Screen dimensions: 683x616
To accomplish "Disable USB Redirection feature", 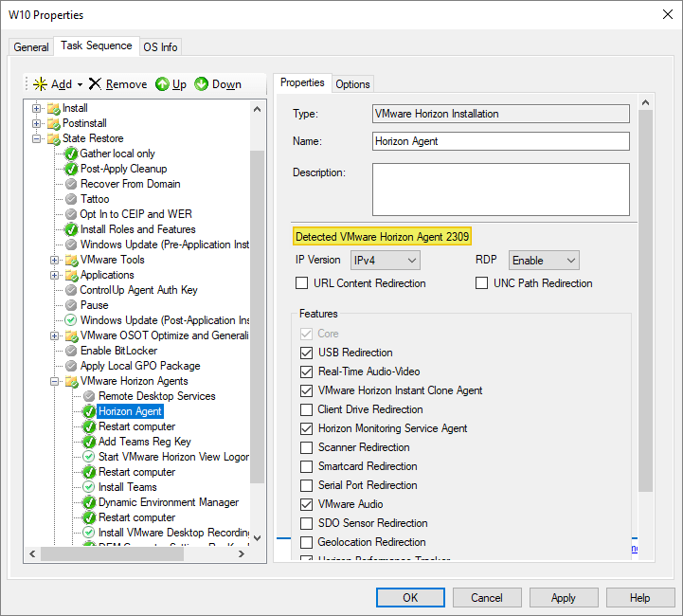I will (x=306, y=353).
